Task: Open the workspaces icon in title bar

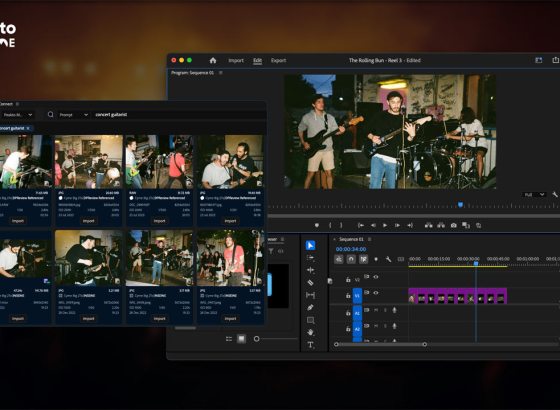Action: coord(539,60)
